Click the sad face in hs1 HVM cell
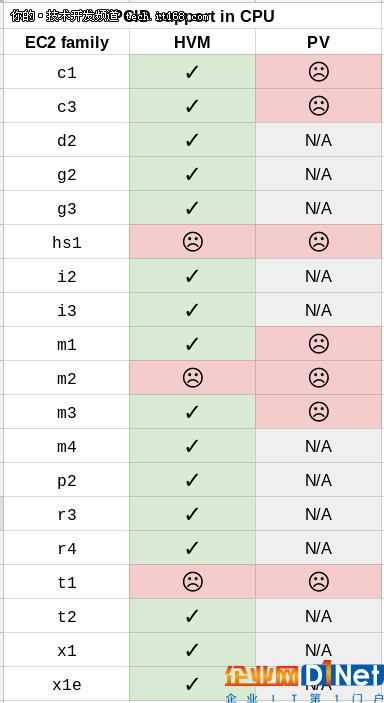Image resolution: width=384 pixels, height=703 pixels. 193,242
